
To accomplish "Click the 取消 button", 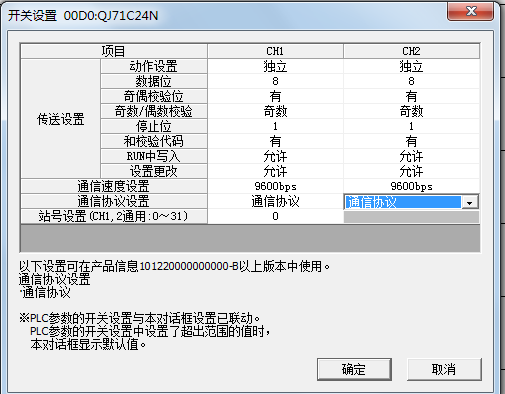I will click(x=444, y=369).
